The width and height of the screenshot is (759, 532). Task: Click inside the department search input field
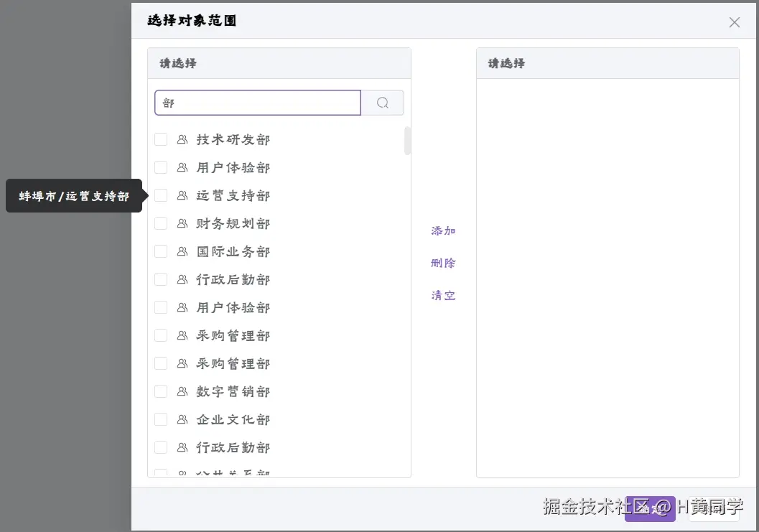point(257,102)
